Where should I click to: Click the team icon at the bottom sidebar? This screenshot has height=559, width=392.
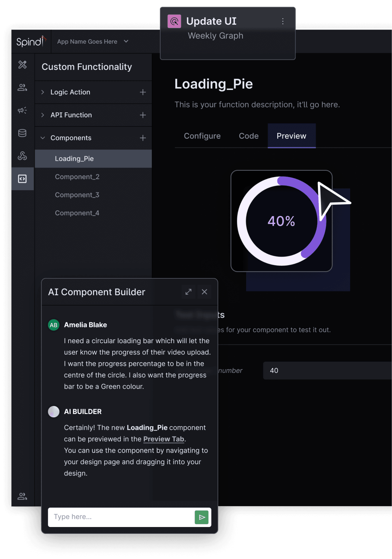22,496
